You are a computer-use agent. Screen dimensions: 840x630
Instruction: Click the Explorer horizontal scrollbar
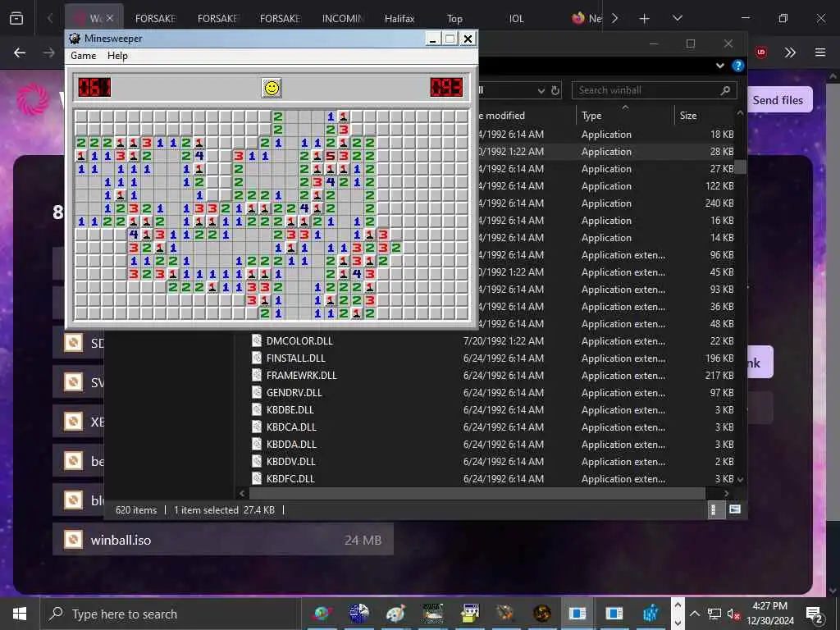[477, 493]
